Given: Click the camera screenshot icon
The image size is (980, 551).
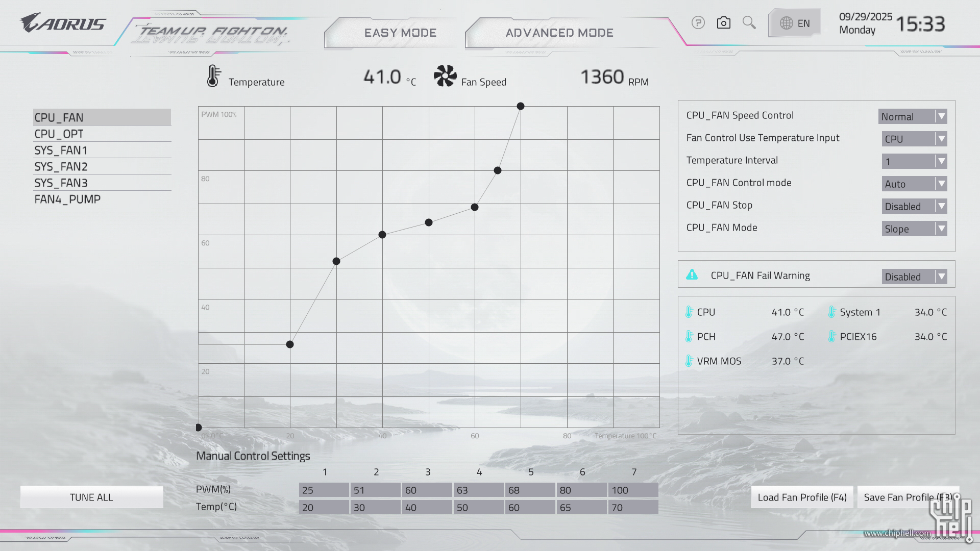Looking at the screenshot, I should pos(723,22).
